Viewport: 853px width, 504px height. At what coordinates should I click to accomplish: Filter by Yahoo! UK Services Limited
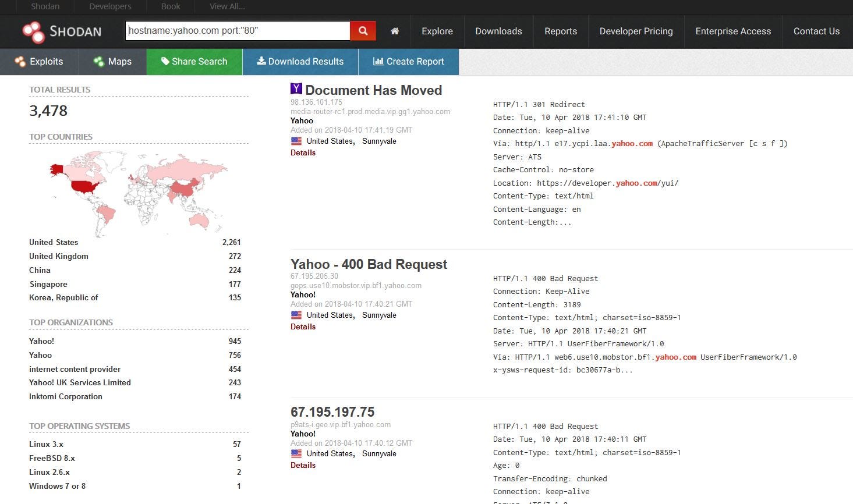(x=80, y=382)
